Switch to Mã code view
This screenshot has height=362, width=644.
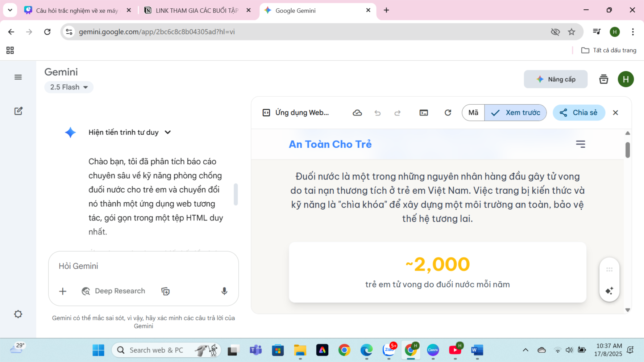point(473,113)
